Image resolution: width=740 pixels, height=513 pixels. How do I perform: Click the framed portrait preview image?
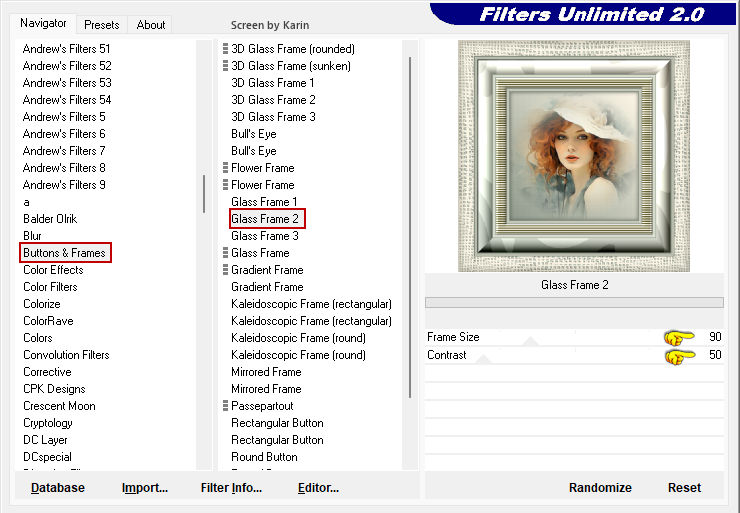click(574, 156)
